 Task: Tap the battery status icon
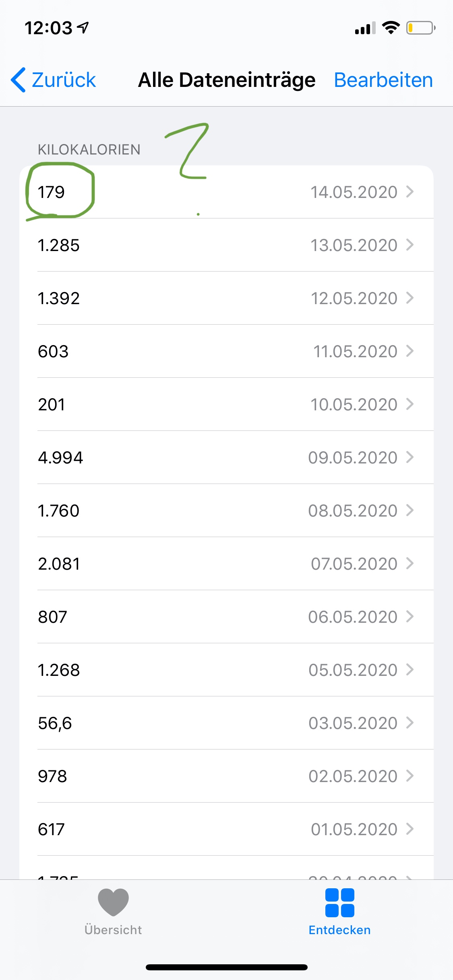(x=420, y=28)
